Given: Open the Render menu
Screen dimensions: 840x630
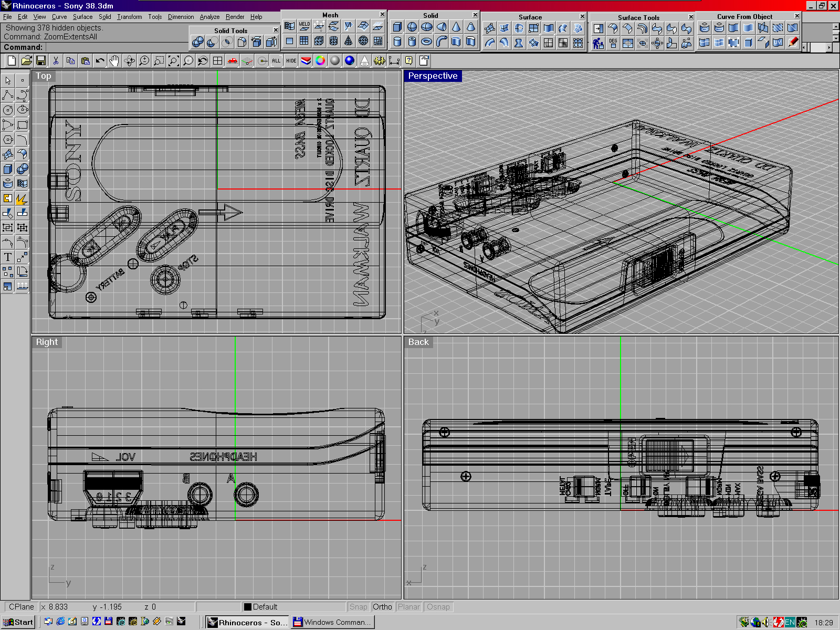Looking at the screenshot, I should click(235, 17).
